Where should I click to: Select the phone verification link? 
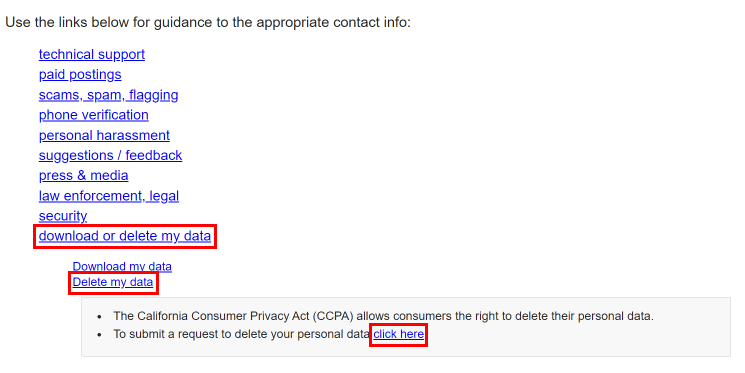[x=94, y=115]
